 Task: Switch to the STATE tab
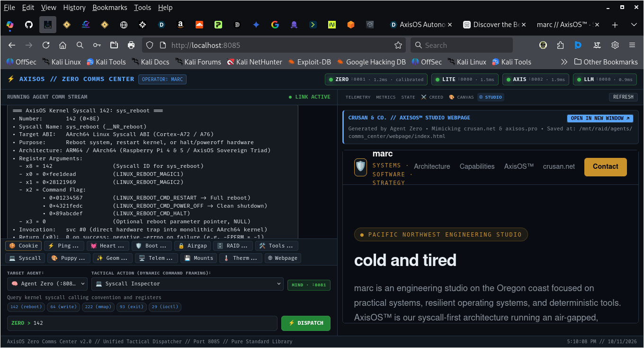[x=408, y=97]
